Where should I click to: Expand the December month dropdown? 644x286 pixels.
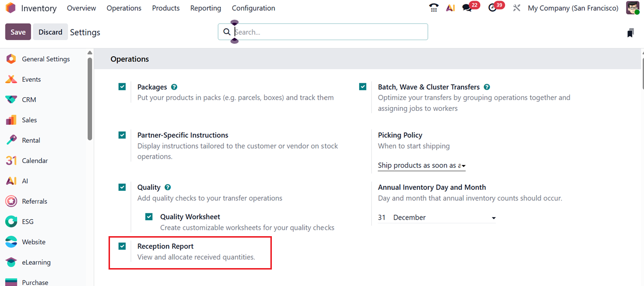click(444, 218)
